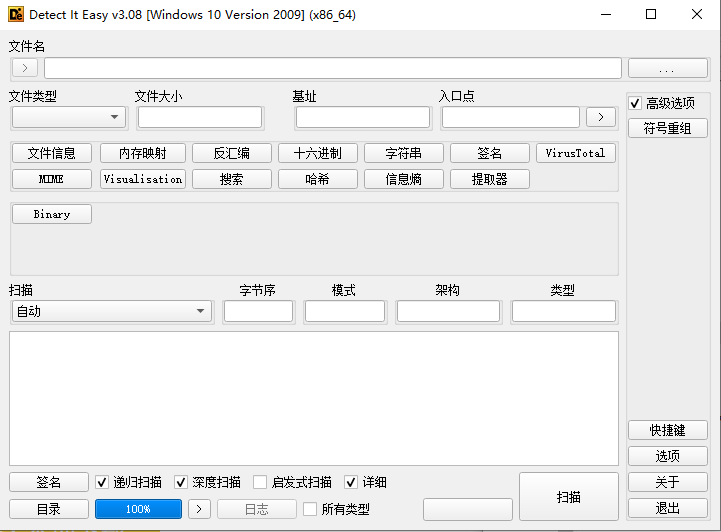Open the 反汇编 view
Viewport: 721px width, 532px height.
coord(231,153)
